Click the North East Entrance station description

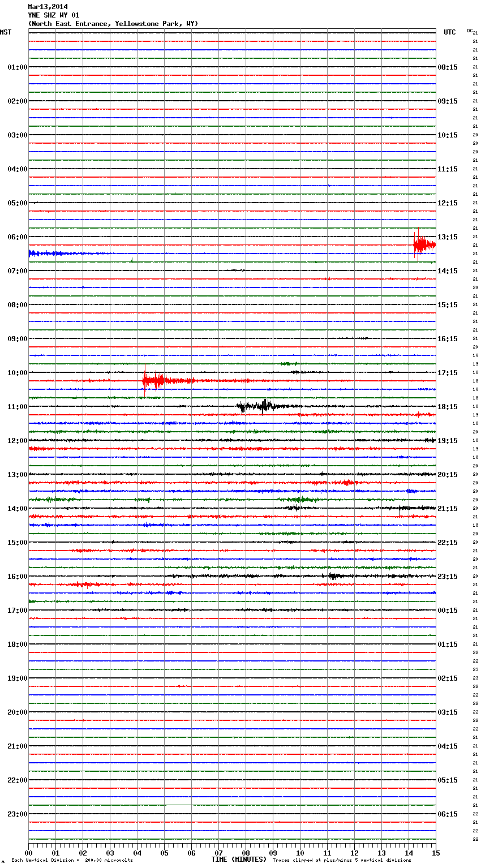(x=113, y=24)
